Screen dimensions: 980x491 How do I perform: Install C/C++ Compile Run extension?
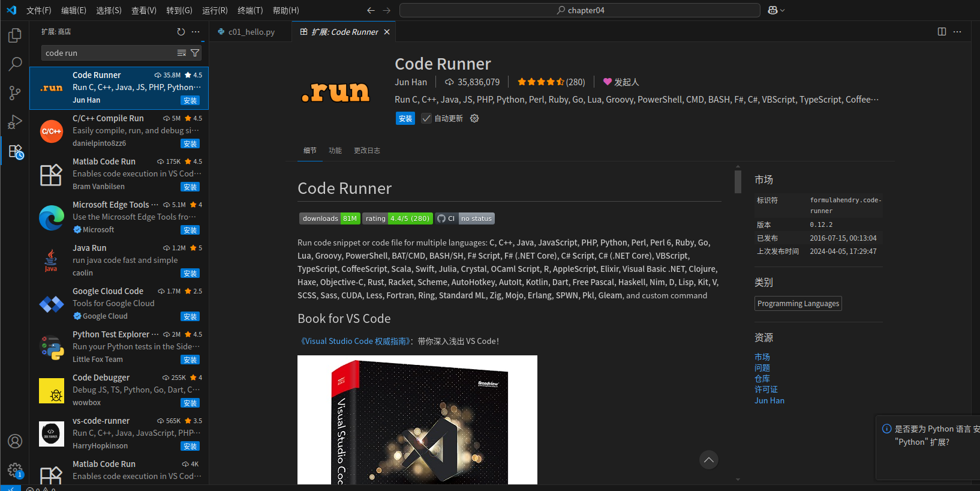point(190,143)
